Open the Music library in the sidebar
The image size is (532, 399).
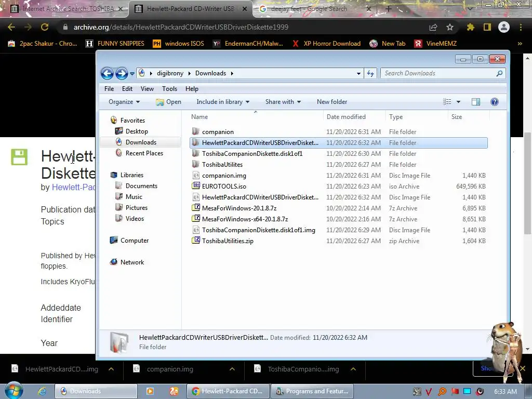(129, 197)
